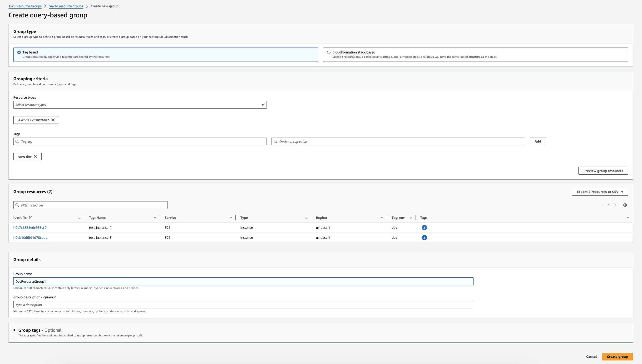Expand the Group tags optional section
The height and width of the screenshot is (364, 642).
point(15,330)
